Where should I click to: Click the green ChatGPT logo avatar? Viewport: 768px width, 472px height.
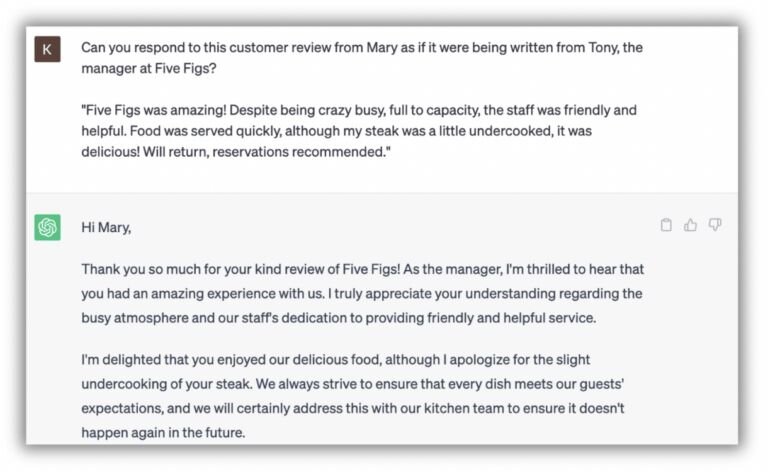(x=47, y=227)
